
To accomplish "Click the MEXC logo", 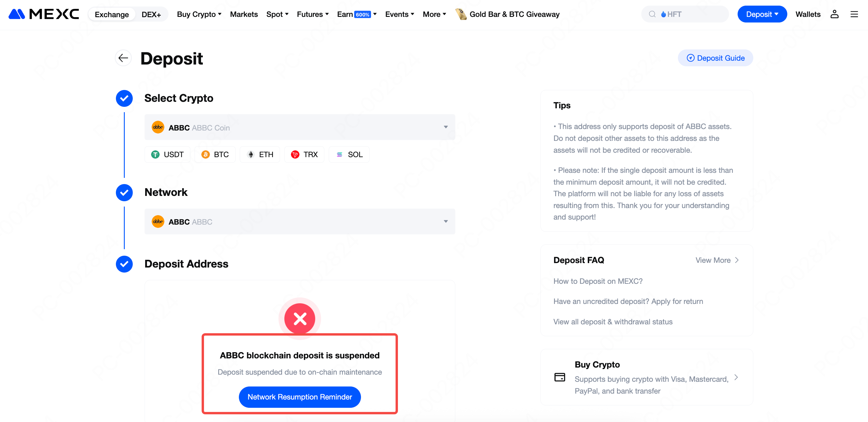I will [44, 14].
